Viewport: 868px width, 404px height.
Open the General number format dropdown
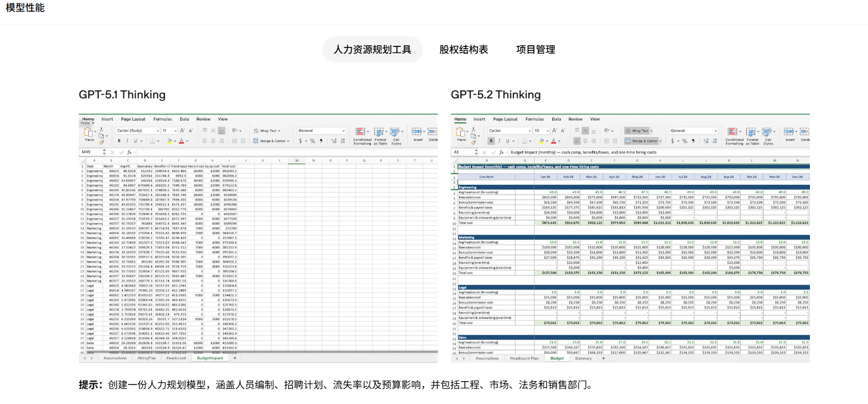(694, 130)
